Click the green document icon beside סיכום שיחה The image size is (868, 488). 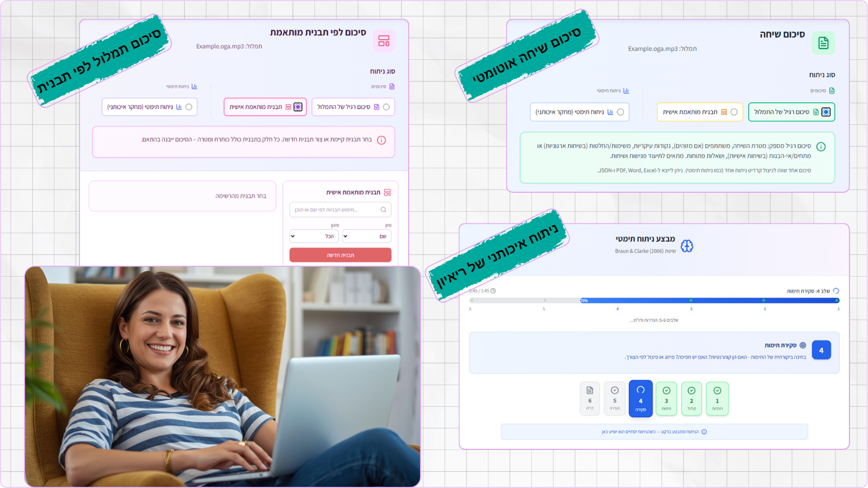coord(823,43)
